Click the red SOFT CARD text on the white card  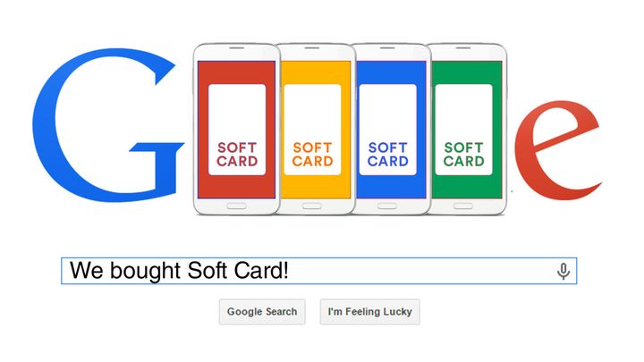coord(237,155)
